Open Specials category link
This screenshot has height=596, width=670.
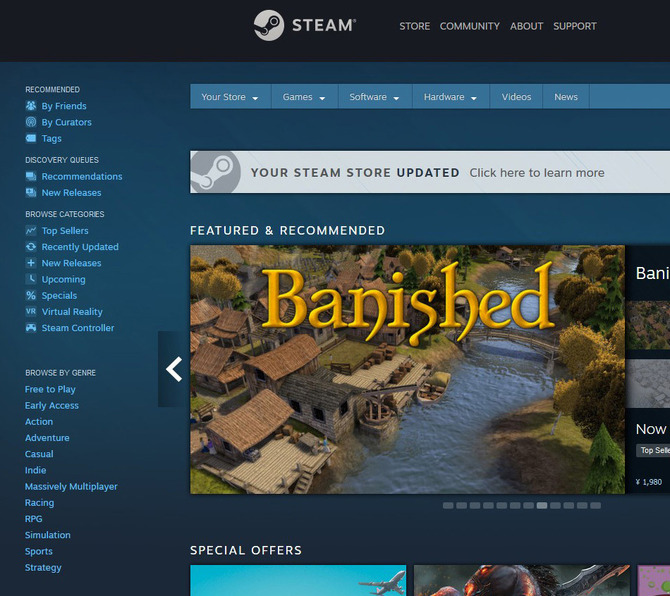point(59,296)
